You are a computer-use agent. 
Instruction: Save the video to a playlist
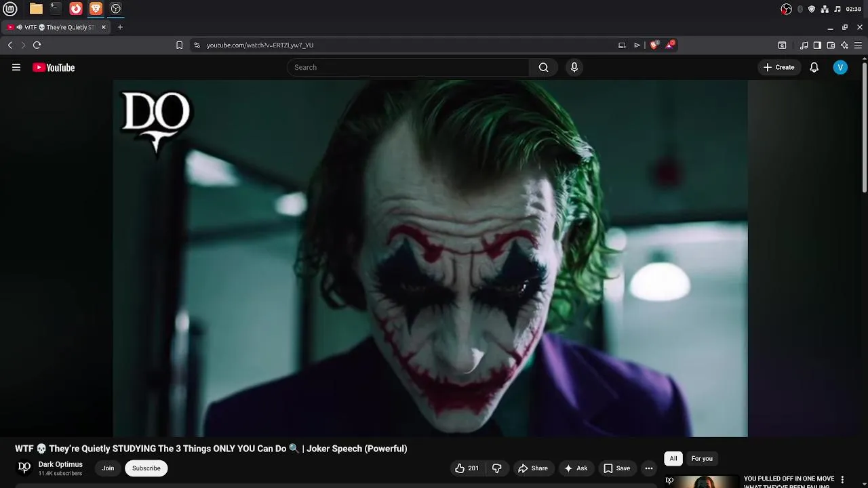click(x=616, y=468)
